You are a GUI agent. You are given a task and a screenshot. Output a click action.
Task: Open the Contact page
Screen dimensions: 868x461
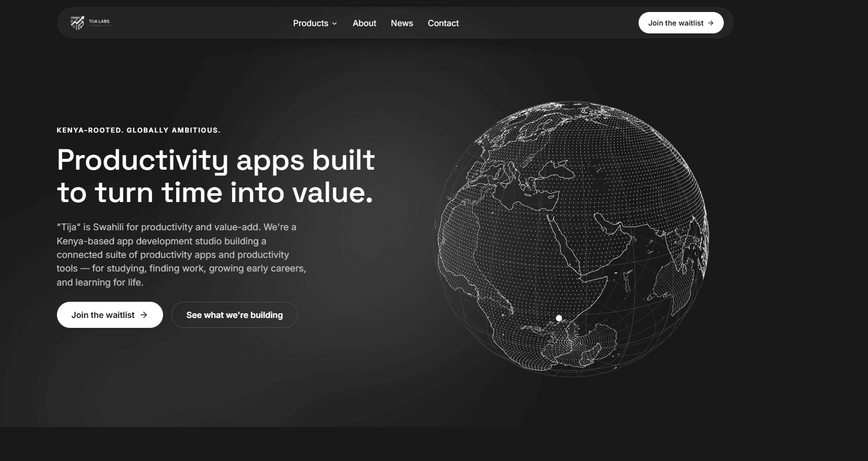click(443, 23)
